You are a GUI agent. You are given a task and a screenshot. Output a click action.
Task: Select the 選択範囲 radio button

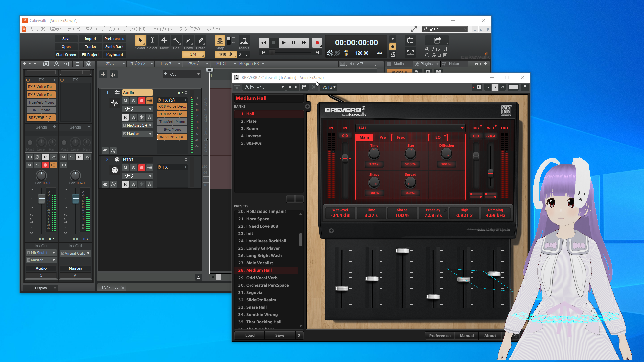pos(427,55)
